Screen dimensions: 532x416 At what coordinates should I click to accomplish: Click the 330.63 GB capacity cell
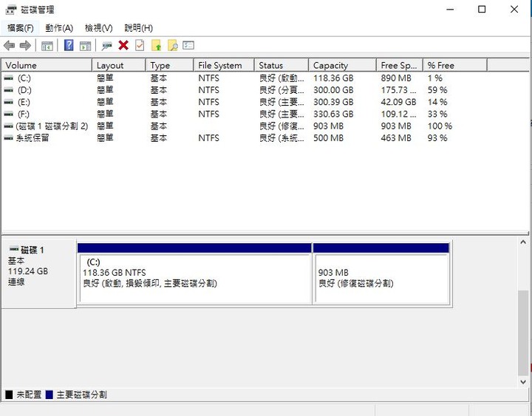tap(333, 114)
